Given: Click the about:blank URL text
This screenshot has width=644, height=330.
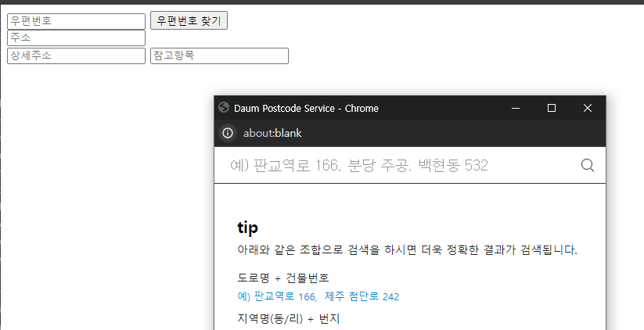Looking at the screenshot, I should (273, 133).
